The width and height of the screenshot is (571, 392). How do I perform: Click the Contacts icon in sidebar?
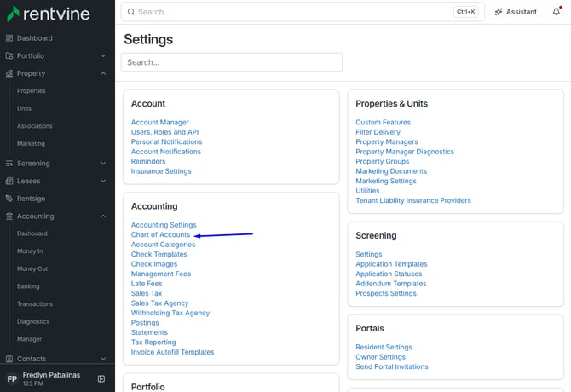pyautogui.click(x=9, y=359)
